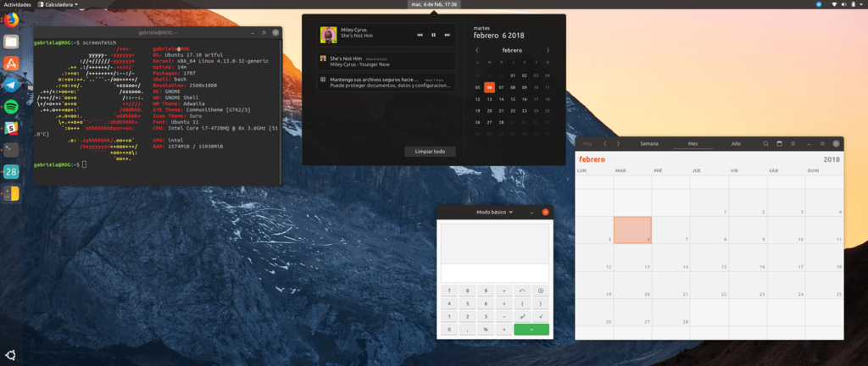
Task: Click the Limpiar todo button
Action: [x=430, y=152]
